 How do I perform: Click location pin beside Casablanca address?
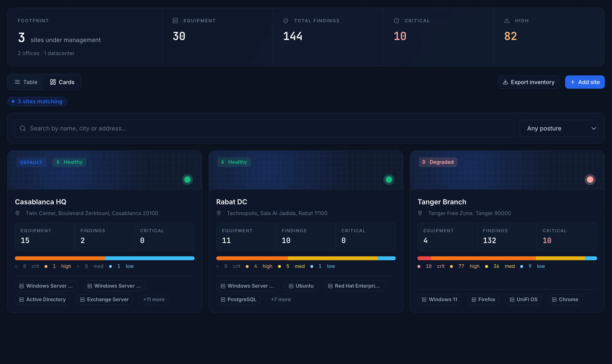coord(17,213)
